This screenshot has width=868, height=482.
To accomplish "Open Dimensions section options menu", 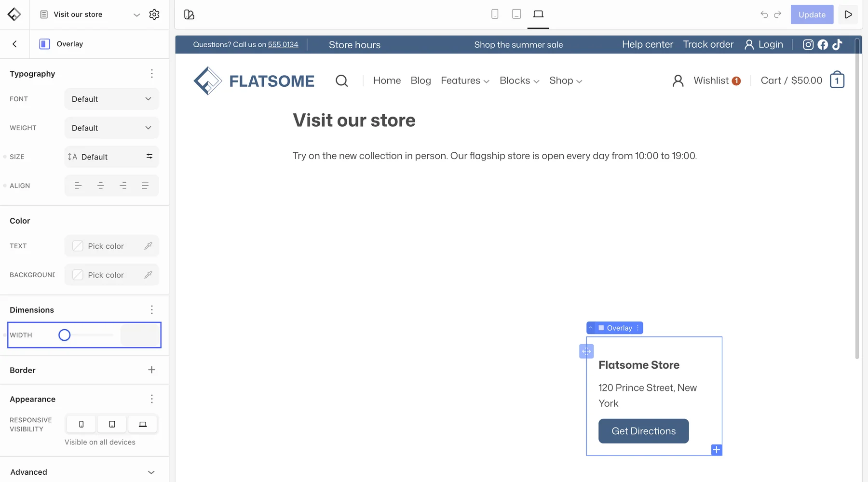I will click(x=152, y=309).
